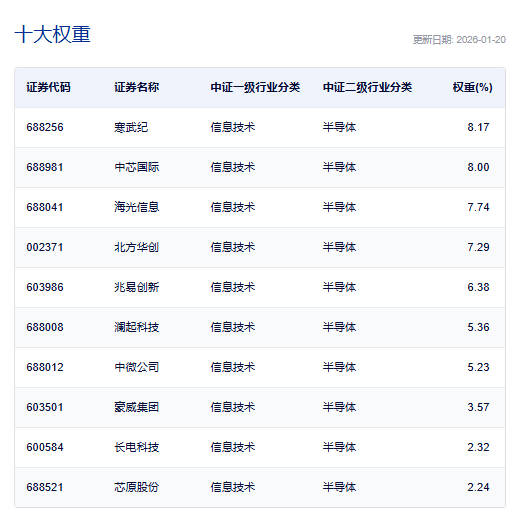Click security code 600584

point(45,447)
